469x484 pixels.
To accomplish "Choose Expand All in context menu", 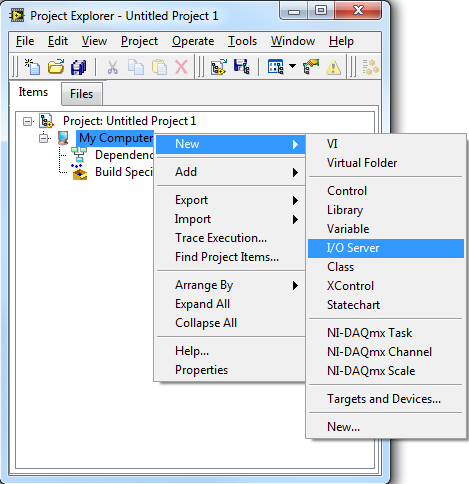I will coord(231,304).
